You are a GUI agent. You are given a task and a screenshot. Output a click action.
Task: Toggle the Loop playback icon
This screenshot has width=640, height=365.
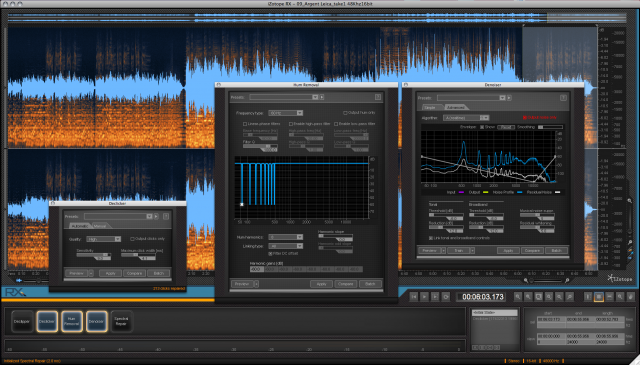tap(446, 297)
